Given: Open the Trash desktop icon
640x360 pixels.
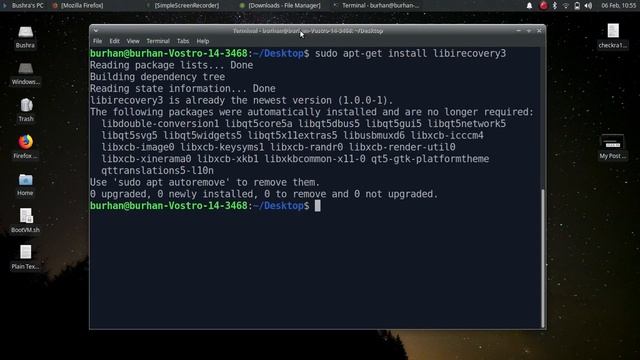Looking at the screenshot, I should tap(26, 110).
